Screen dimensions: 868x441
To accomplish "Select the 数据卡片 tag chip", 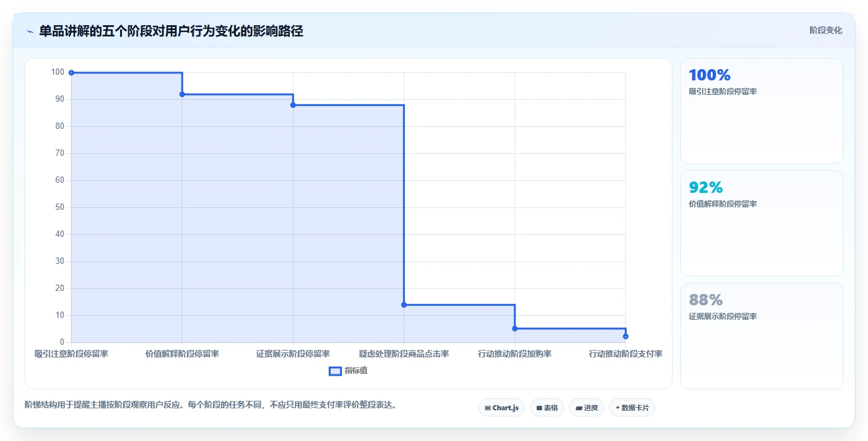I will [632, 408].
